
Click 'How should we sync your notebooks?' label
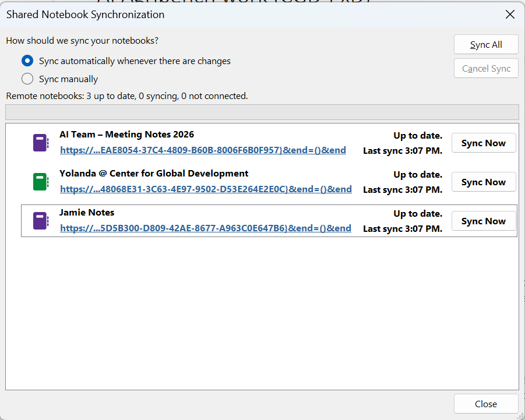82,41
